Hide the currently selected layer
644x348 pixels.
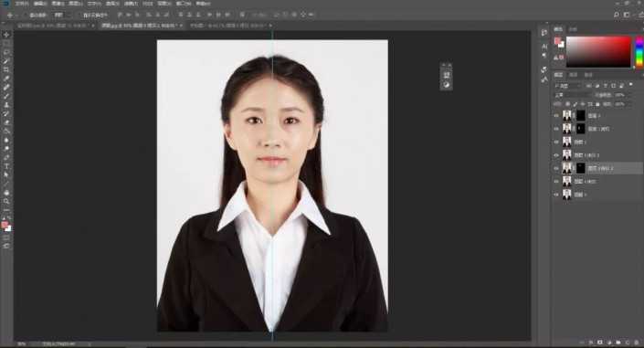pos(556,168)
